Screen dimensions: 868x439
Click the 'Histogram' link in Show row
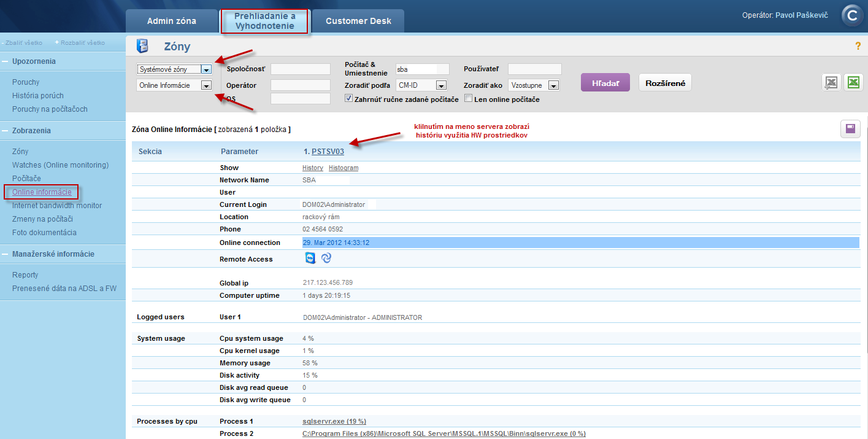coord(344,168)
